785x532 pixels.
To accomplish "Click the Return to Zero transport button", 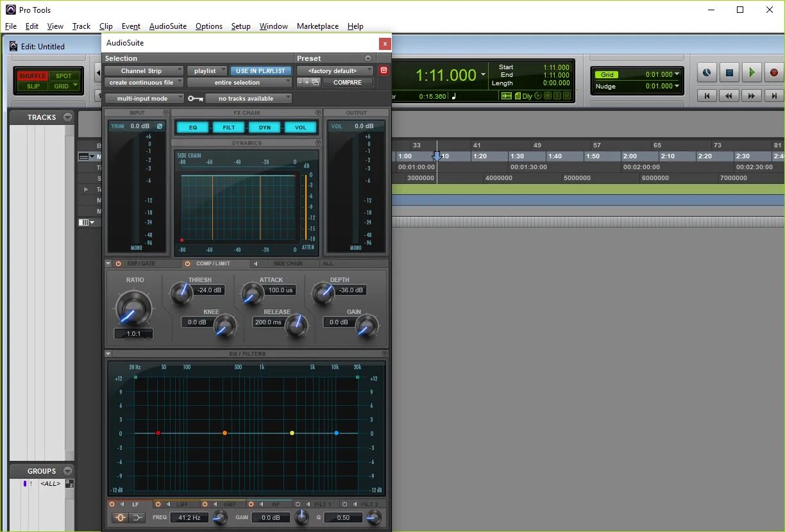I will pos(707,96).
